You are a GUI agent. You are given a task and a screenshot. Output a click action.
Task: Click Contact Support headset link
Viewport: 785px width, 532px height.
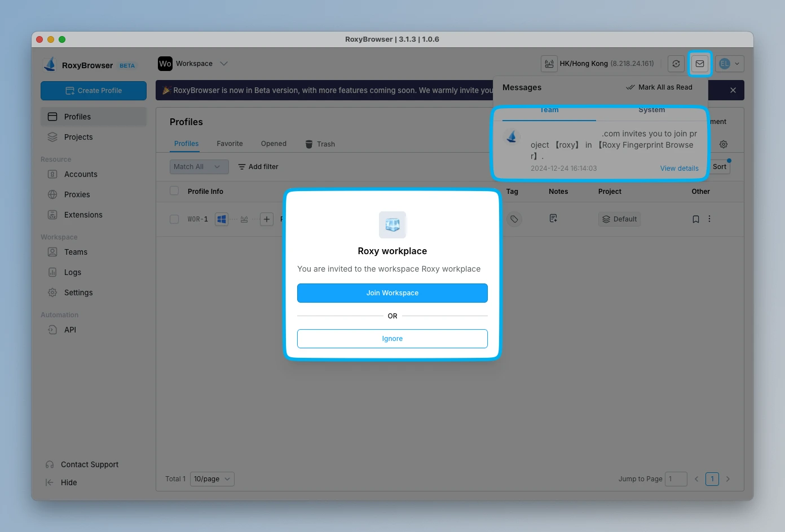82,464
